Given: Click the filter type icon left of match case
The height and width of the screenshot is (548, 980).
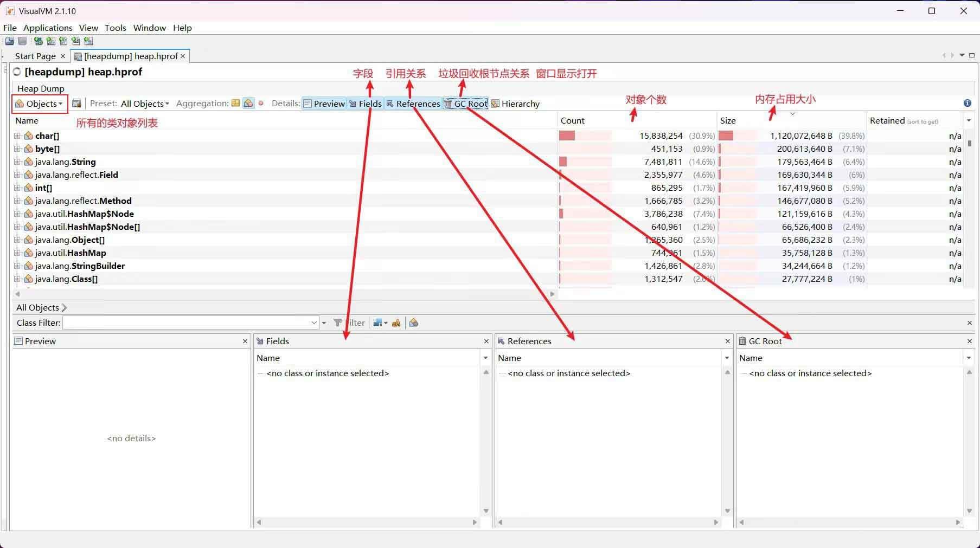Looking at the screenshot, I should (x=379, y=323).
